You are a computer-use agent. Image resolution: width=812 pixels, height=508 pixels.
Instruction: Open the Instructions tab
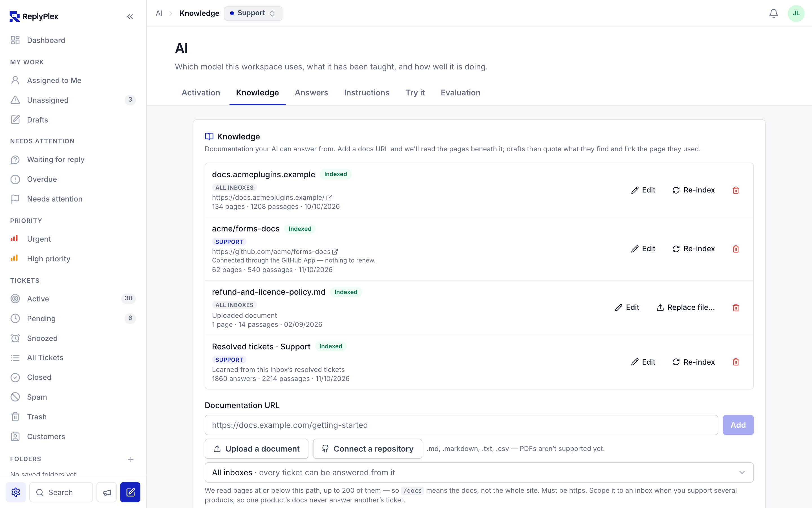[x=367, y=93]
